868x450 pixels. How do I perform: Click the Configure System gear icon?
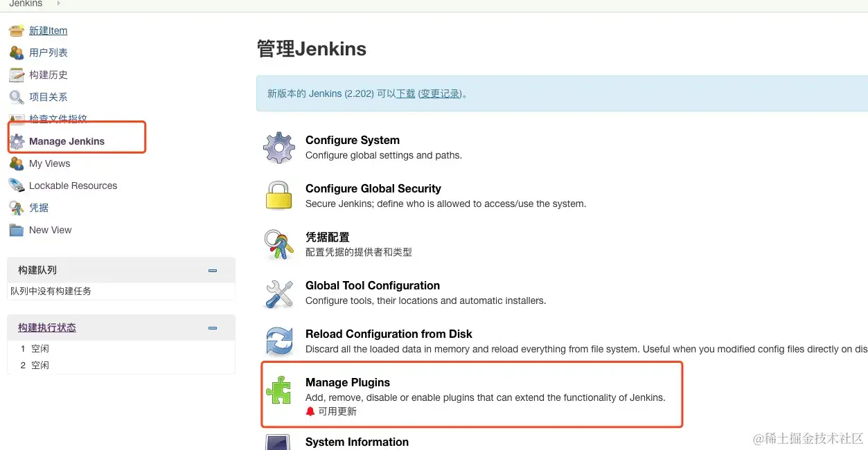[279, 147]
